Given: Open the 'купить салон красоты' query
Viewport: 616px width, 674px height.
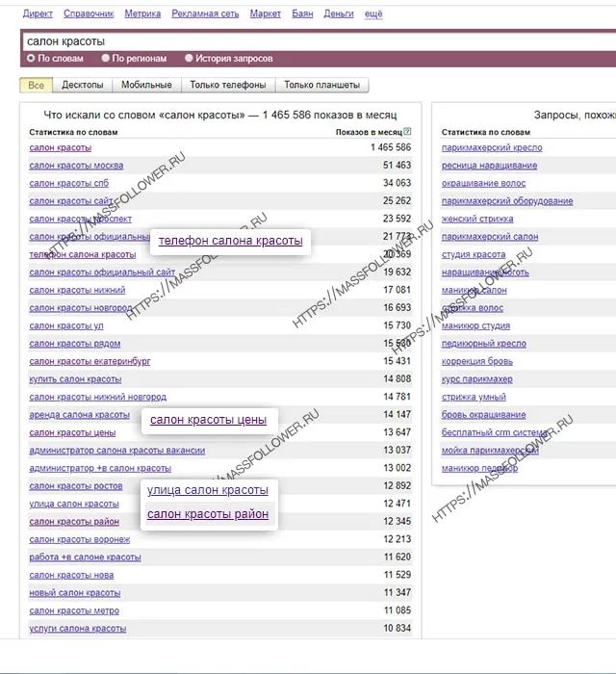Looking at the screenshot, I should click(75, 379).
